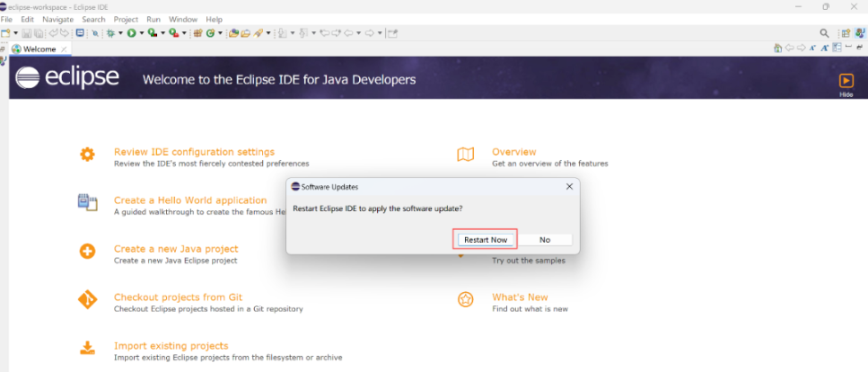Click the Next Annotation arrow icon
Image resolution: width=868 pixels, height=372 pixels.
click(x=282, y=33)
